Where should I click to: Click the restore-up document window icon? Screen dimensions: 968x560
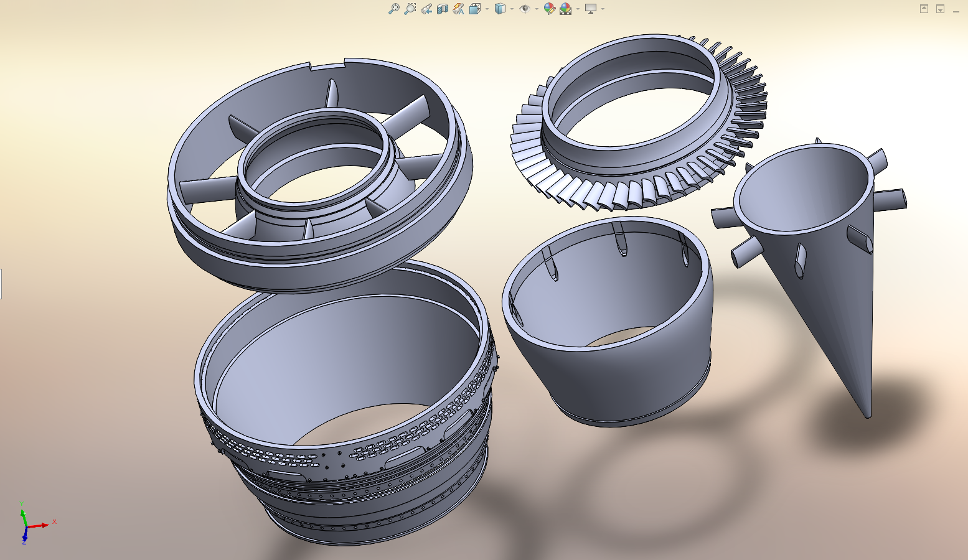(x=924, y=9)
